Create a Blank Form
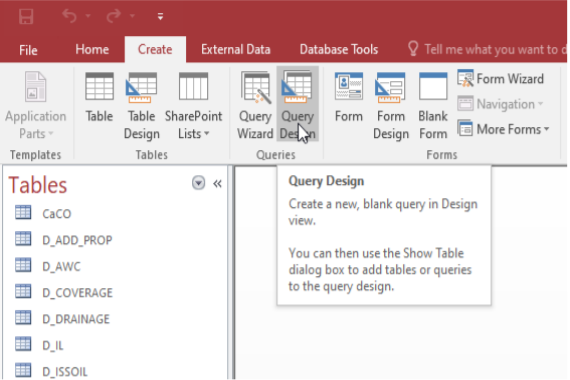The image size is (570, 380). pos(433,105)
